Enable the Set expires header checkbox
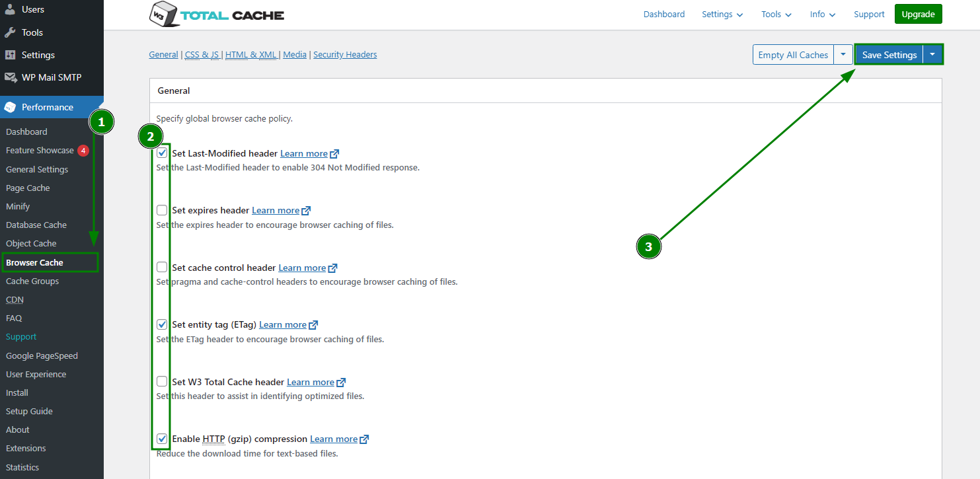The image size is (980, 479). point(162,210)
